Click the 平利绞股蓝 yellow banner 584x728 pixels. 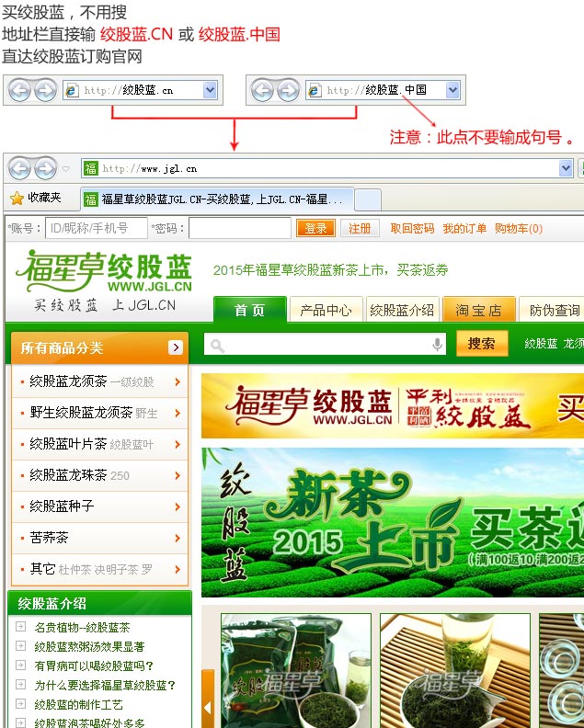(393, 405)
